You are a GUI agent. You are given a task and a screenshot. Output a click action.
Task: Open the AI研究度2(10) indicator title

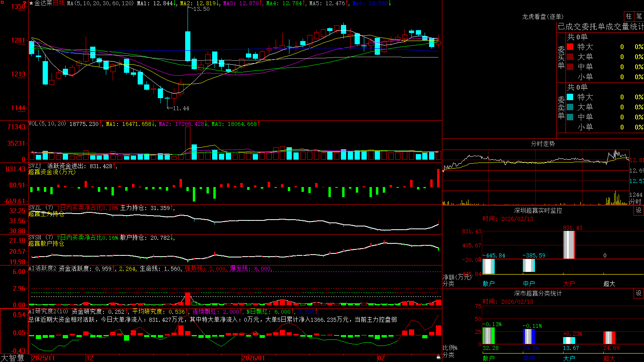coord(48,311)
